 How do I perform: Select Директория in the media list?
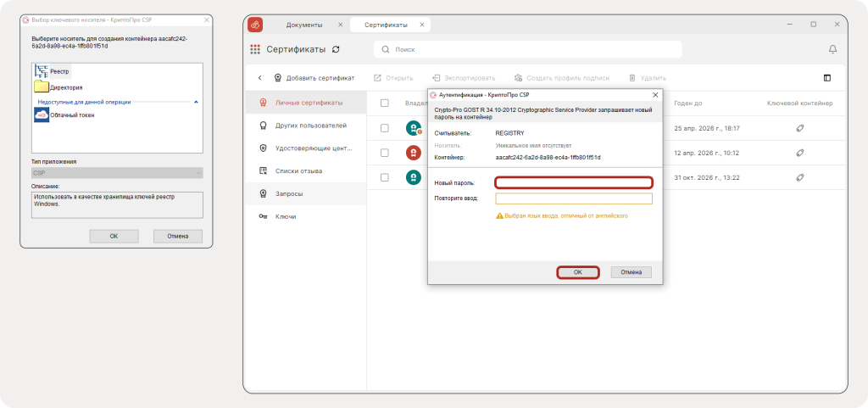(58, 87)
